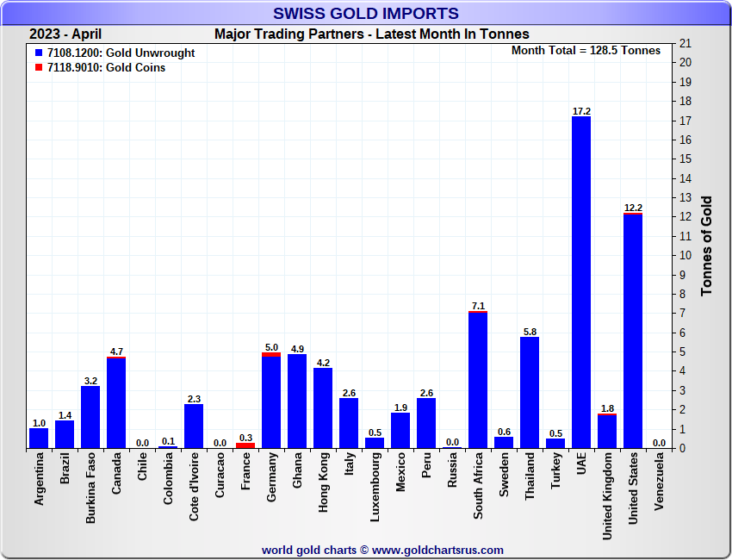Select the Cote d'Ivoire bar
The height and width of the screenshot is (560, 732).
194,426
